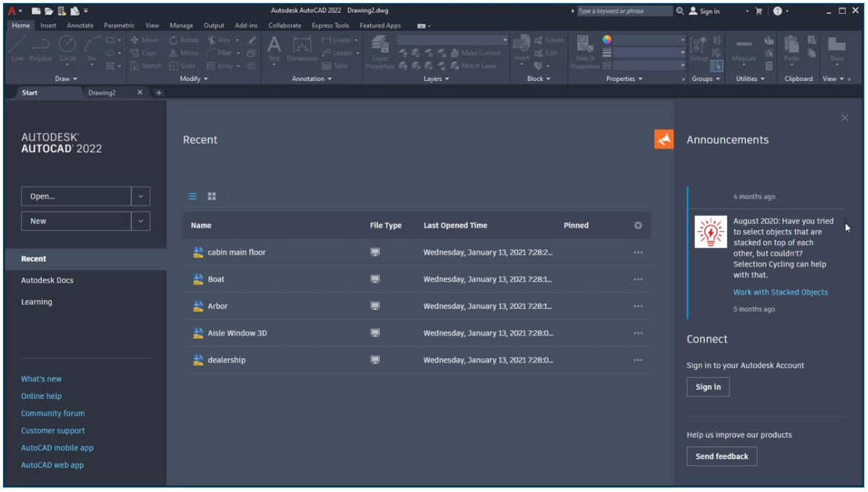The height and width of the screenshot is (492, 868).
Task: Click the orange announcements megaphone icon
Action: coord(664,139)
